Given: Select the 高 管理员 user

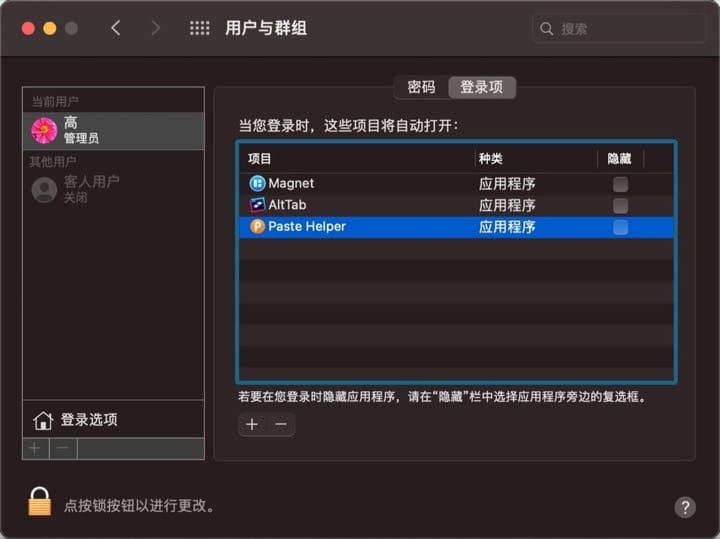Looking at the screenshot, I should pyautogui.click(x=113, y=130).
